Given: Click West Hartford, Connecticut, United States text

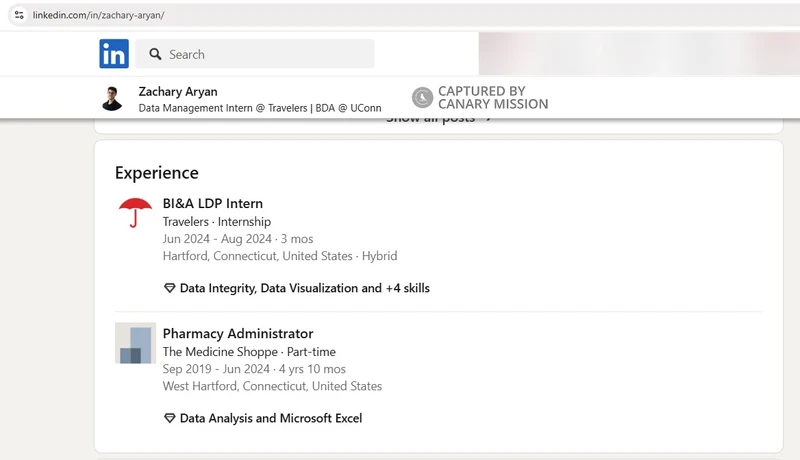Looking at the screenshot, I should click(272, 386).
